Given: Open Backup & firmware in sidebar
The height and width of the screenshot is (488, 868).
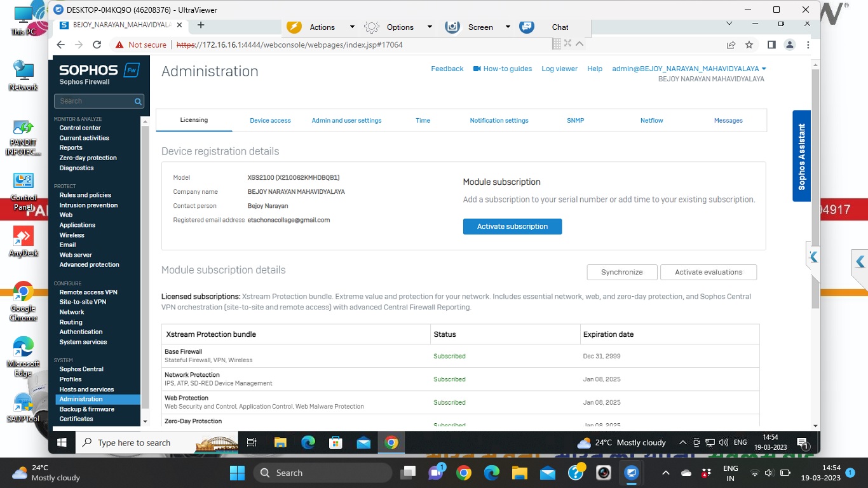Looking at the screenshot, I should [x=87, y=409].
